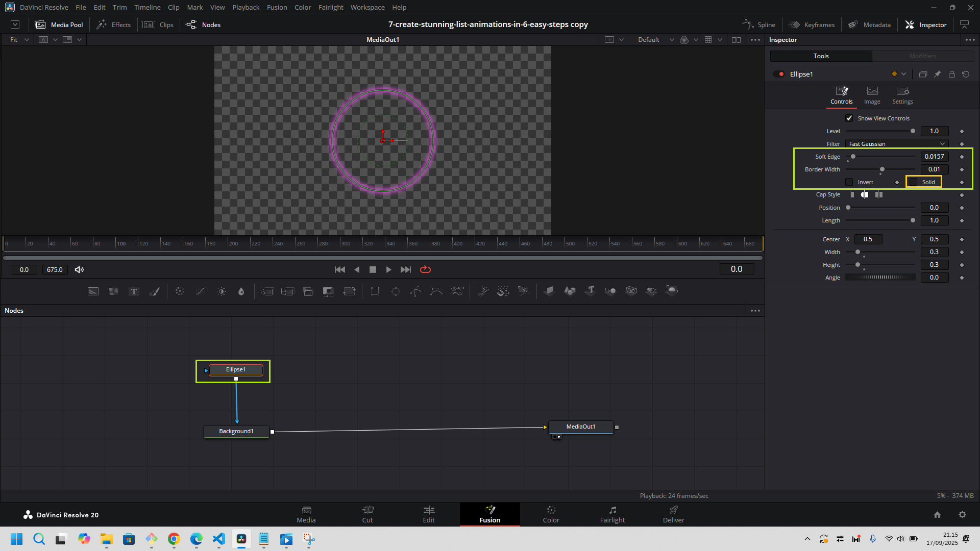
Task: Add Ellipse mask tool from toolbar
Action: [396, 291]
